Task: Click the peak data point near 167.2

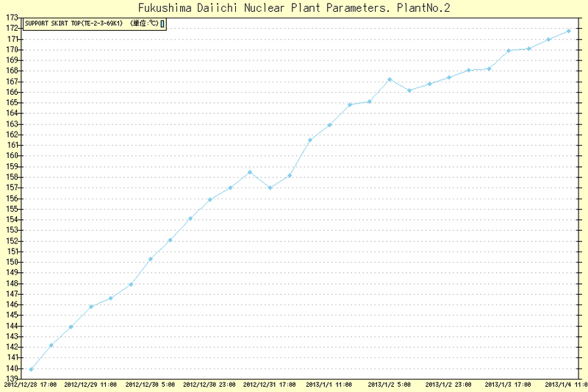Action: click(390, 79)
